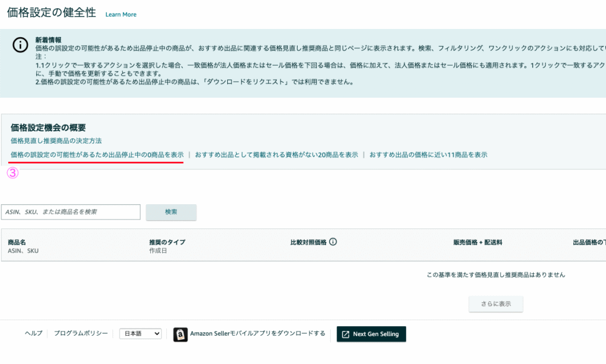Show the 0 products suspended for pricing errors
The height and width of the screenshot is (364, 606).
[x=97, y=154]
